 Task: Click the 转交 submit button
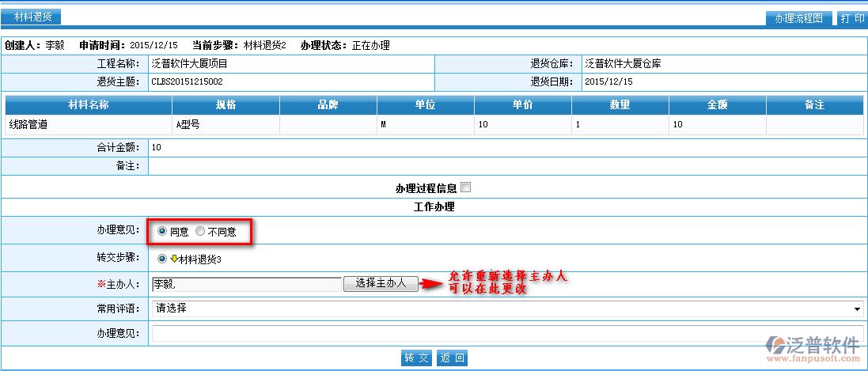(x=417, y=358)
